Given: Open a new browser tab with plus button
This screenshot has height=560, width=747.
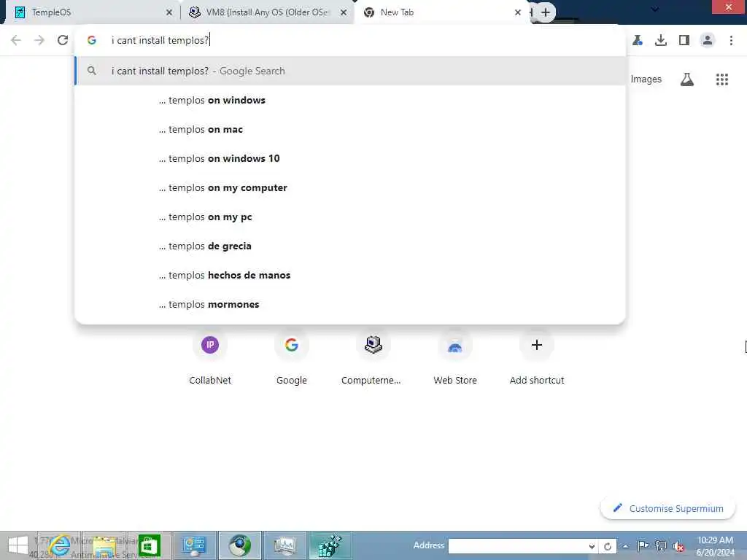Looking at the screenshot, I should pos(546,12).
